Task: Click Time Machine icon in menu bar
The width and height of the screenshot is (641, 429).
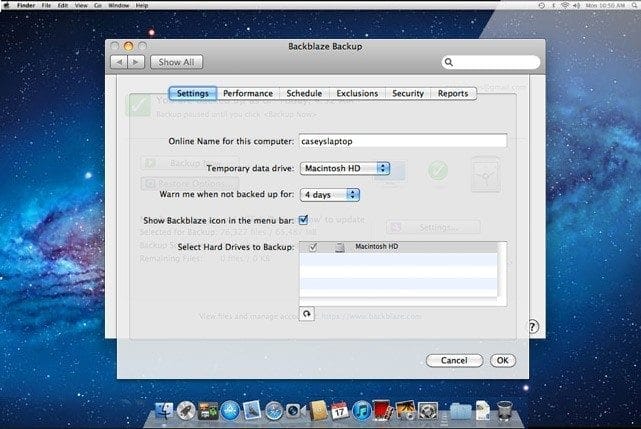Action: pyautogui.click(x=542, y=5)
